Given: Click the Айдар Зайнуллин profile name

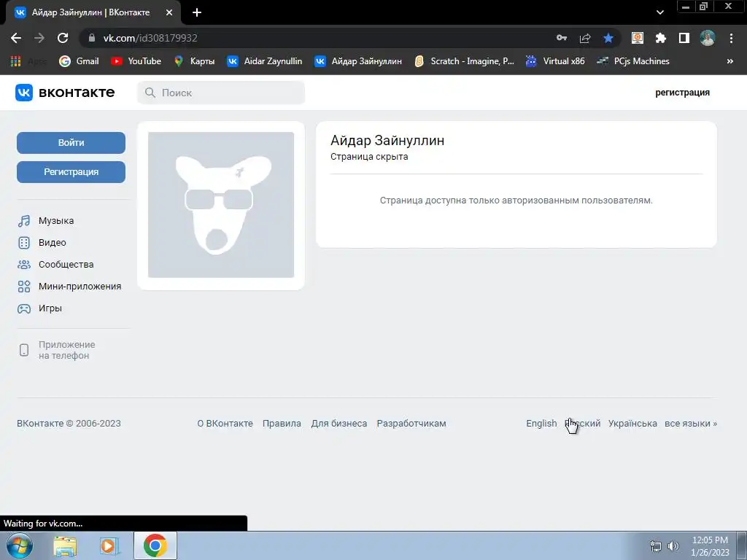Looking at the screenshot, I should click(x=387, y=141).
